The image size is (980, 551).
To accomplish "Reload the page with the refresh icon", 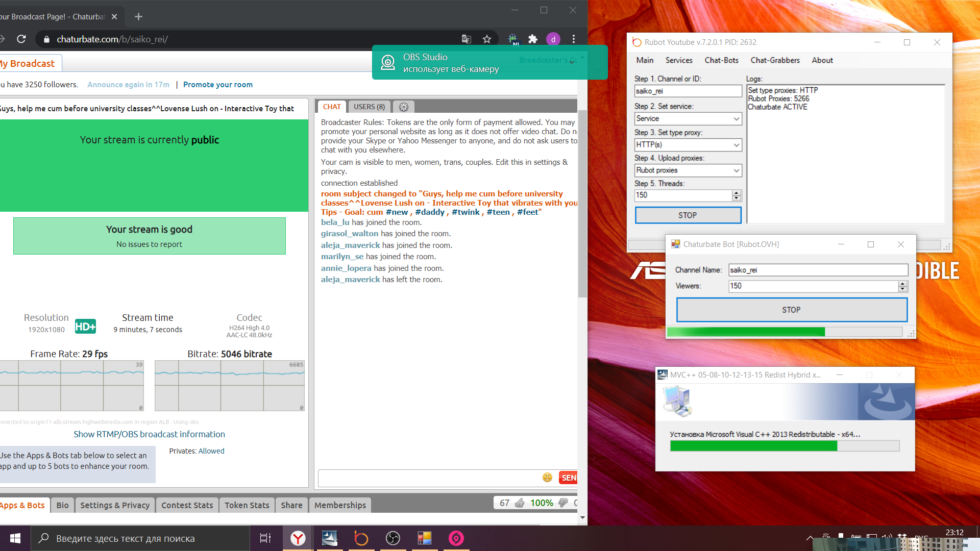I will pyautogui.click(x=21, y=39).
